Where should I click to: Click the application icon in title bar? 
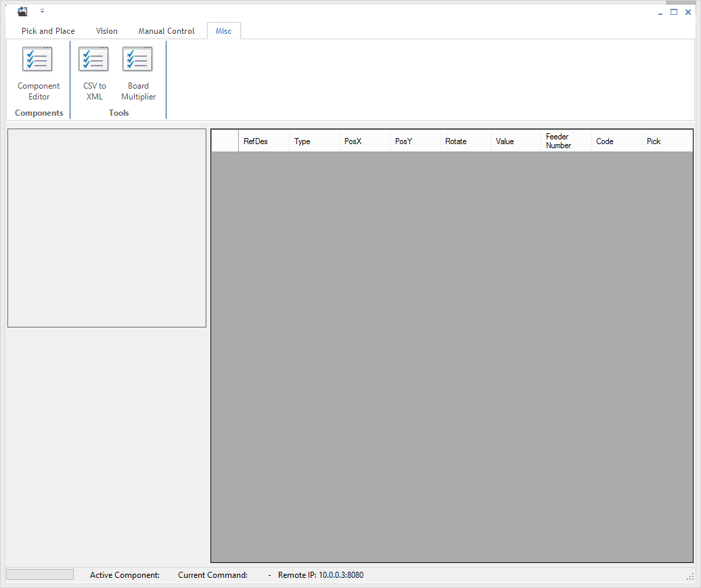22,12
